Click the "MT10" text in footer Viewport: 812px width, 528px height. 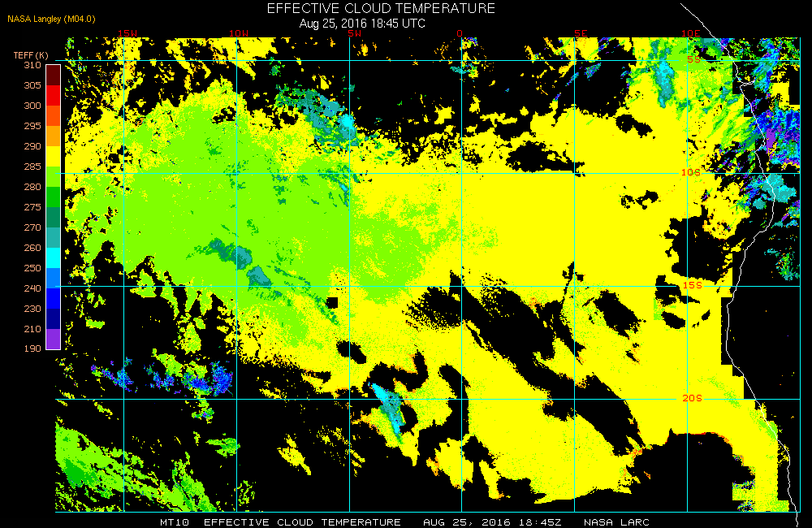pyautogui.click(x=175, y=522)
